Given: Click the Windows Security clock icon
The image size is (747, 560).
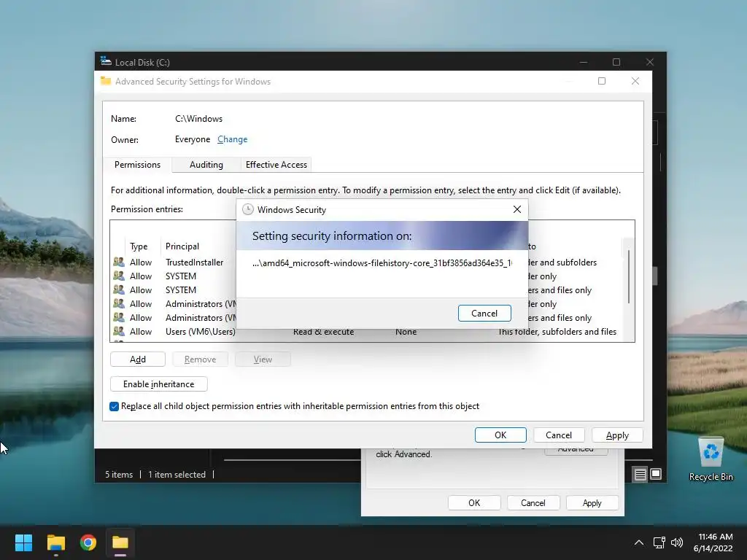Looking at the screenshot, I should (x=248, y=209).
